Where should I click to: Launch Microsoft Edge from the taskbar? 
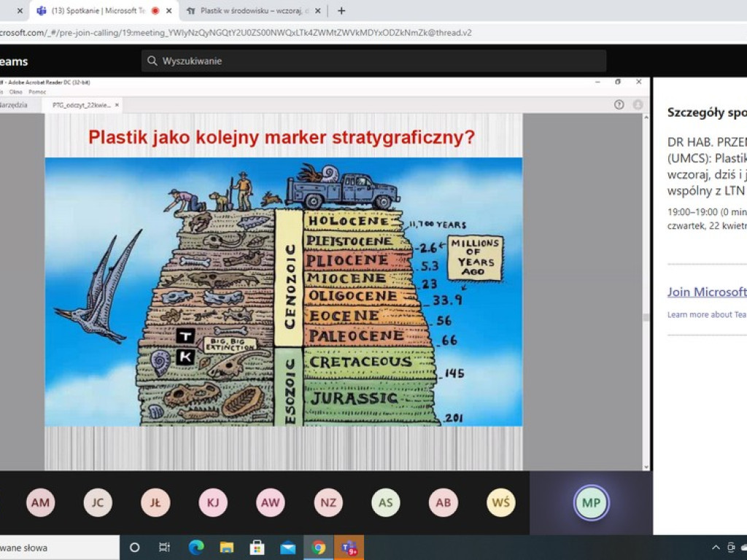tap(196, 548)
